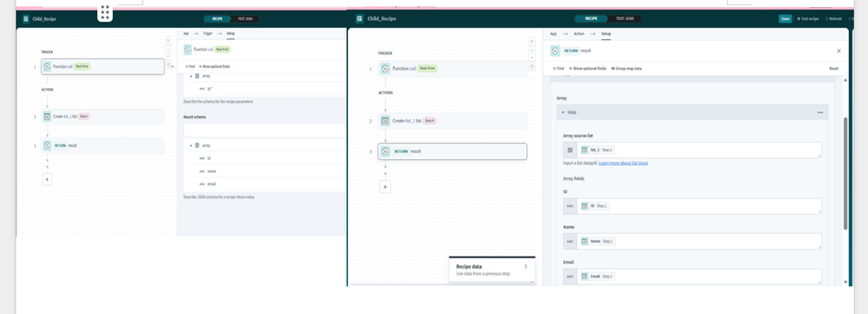Screen dimensions: 868x314
Task: Select Function call trigger icon in left canvas
Action: [x=47, y=66]
